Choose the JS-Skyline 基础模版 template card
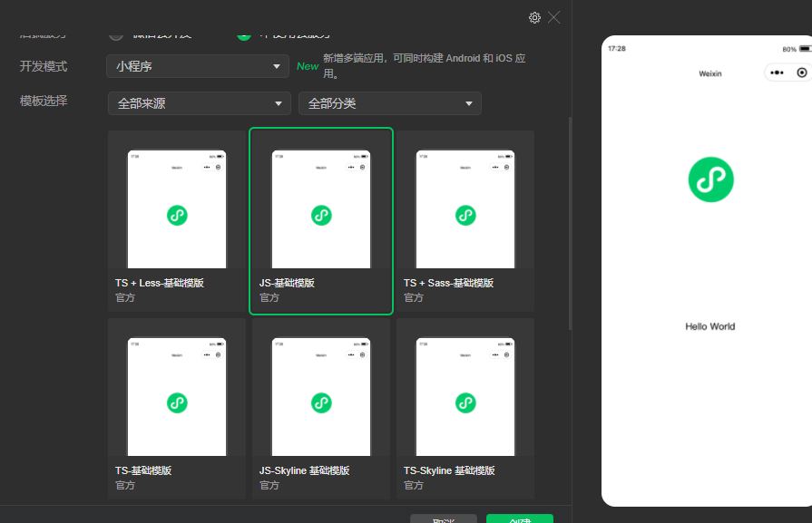 pyautogui.click(x=321, y=409)
